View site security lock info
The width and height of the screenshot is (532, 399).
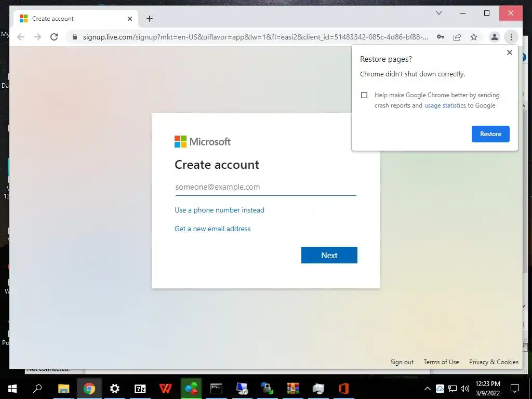75,37
